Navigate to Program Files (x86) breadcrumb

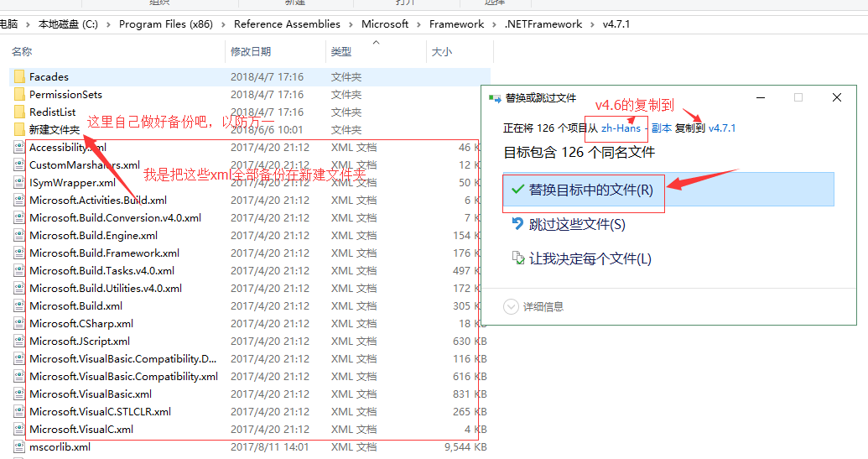click(x=166, y=24)
